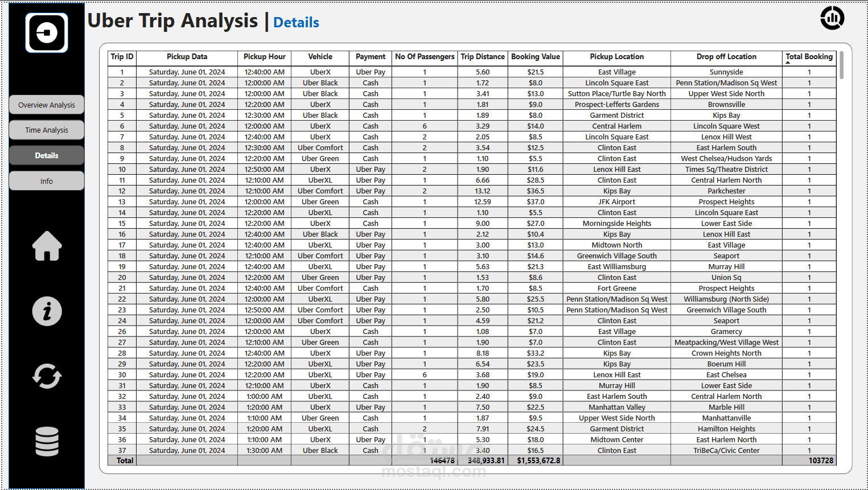Open Overview Analysis page
Viewport: 868px width, 490px height.
[x=47, y=105]
